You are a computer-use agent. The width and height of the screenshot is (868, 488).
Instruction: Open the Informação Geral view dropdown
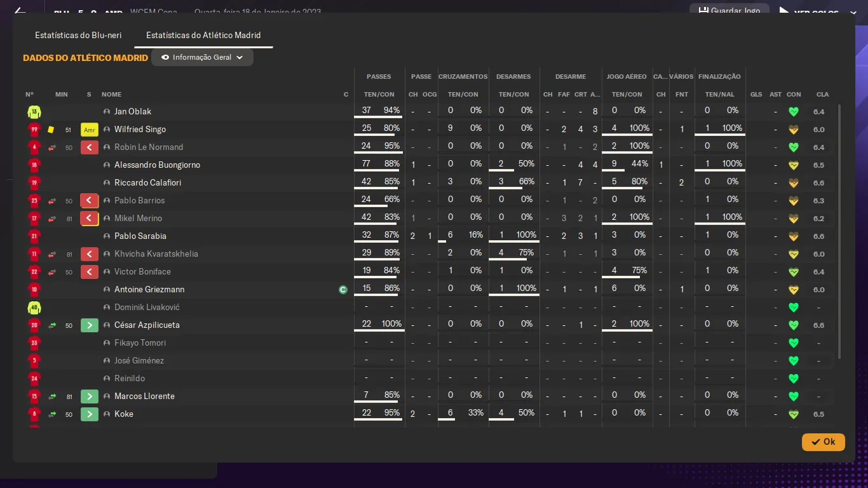(x=202, y=57)
